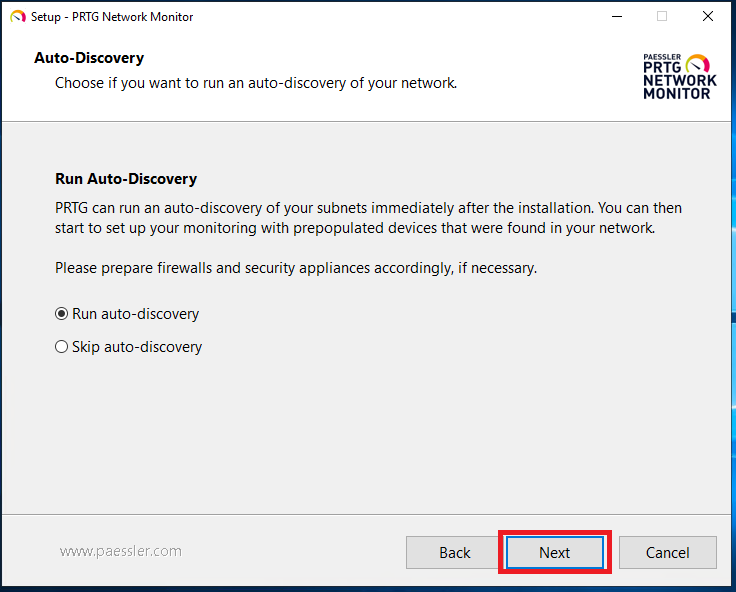The image size is (736, 592).
Task: Click the Paessler PRTG Network Monitor logo
Action: (680, 77)
